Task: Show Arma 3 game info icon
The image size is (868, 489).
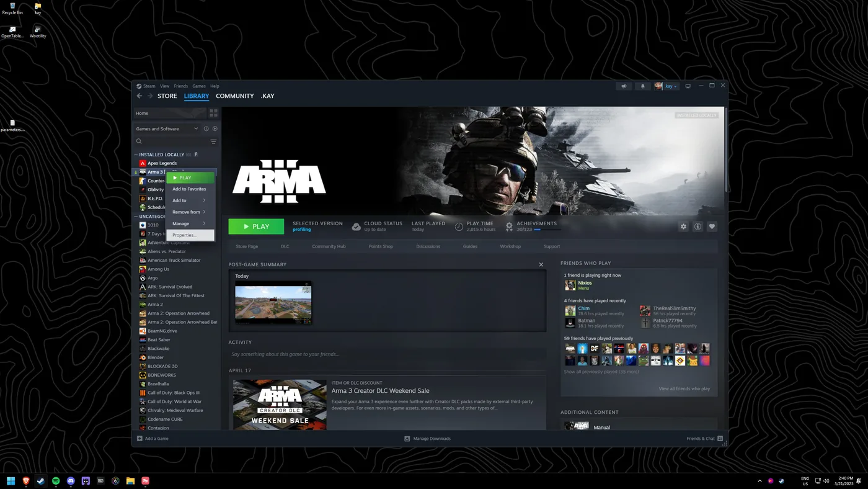Action: [x=697, y=227]
